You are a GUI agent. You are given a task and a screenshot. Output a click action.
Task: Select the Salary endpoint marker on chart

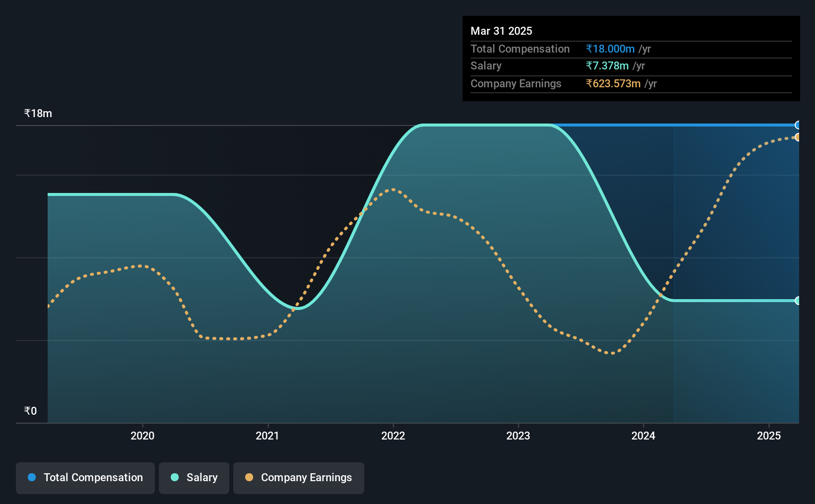pyautogui.click(x=798, y=301)
